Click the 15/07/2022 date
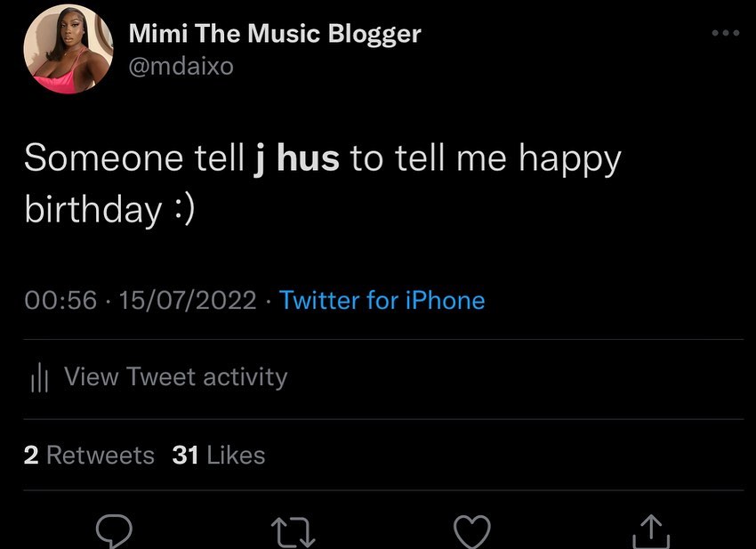 [188, 300]
